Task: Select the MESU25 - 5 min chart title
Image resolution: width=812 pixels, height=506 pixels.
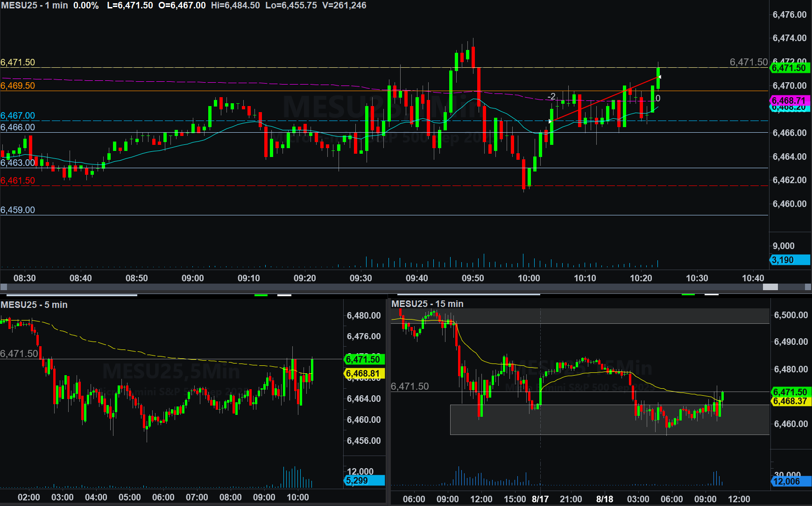Action: 34,305
